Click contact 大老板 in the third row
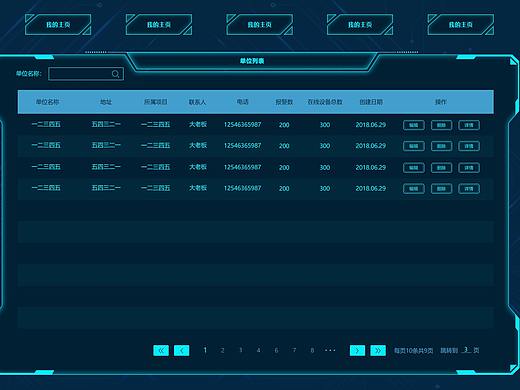The image size is (520, 390). (x=198, y=167)
